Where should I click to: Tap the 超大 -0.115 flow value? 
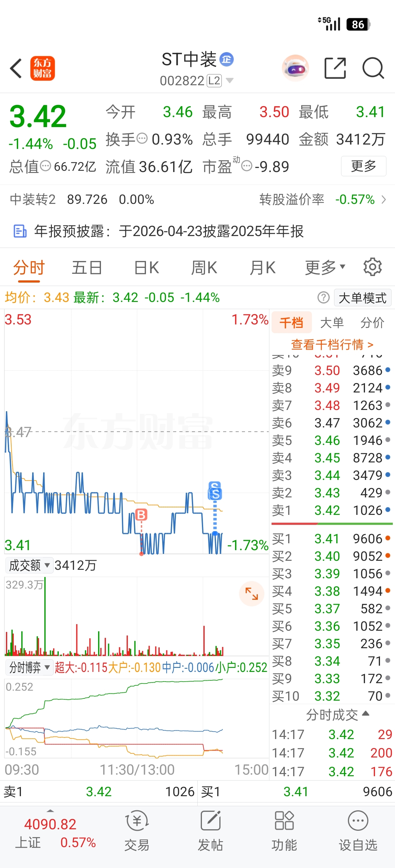(x=81, y=667)
